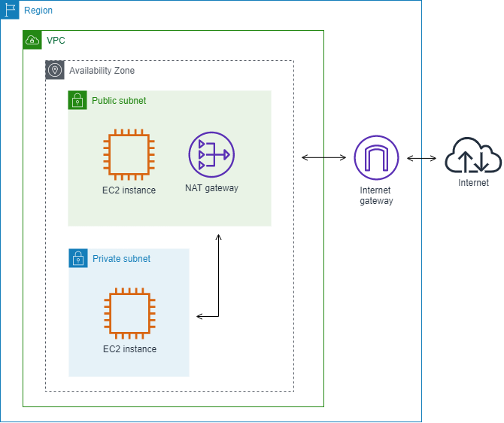Select the green Public subnet lock icon
Viewport: 504px width, 423px height.
pyautogui.click(x=77, y=100)
